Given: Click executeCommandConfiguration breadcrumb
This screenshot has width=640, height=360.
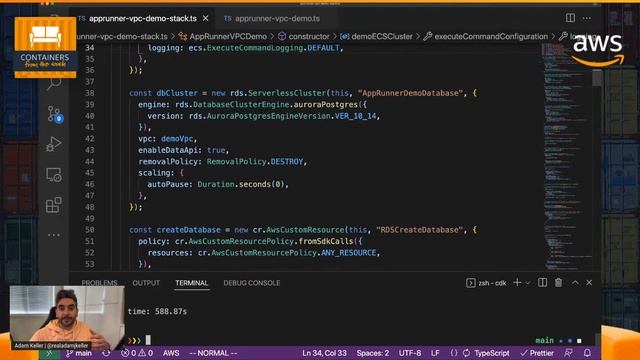Looking at the screenshot, I should [x=491, y=36].
